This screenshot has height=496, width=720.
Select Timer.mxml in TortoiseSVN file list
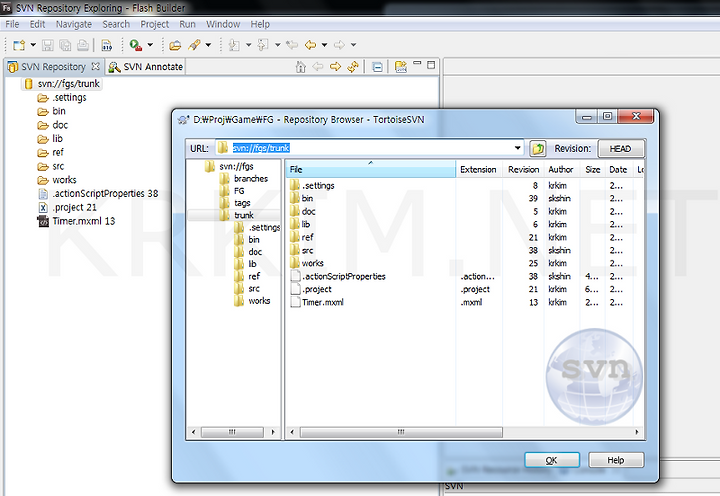(x=322, y=302)
